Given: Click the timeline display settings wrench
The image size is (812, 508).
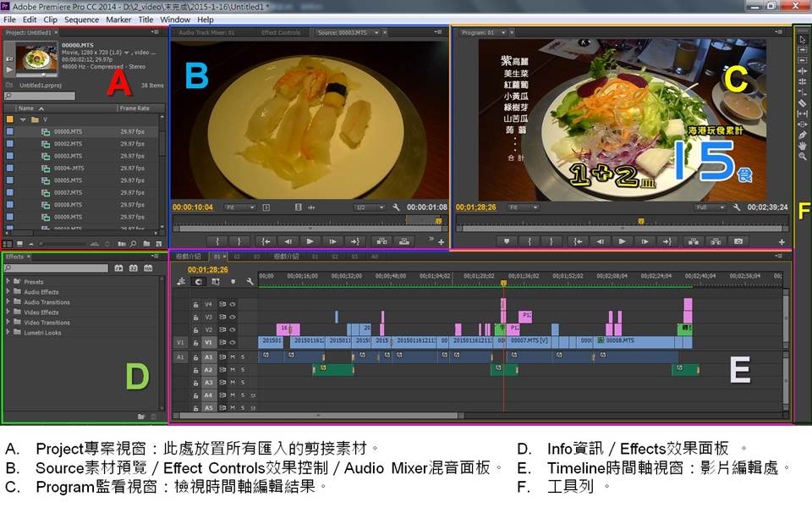Looking at the screenshot, I should click(250, 281).
